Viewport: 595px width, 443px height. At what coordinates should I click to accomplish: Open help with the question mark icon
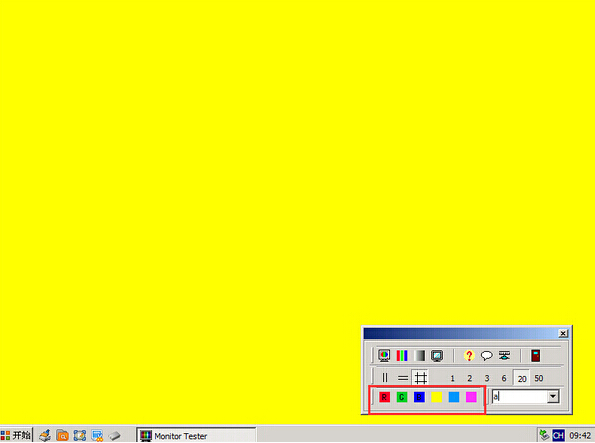(x=469, y=356)
